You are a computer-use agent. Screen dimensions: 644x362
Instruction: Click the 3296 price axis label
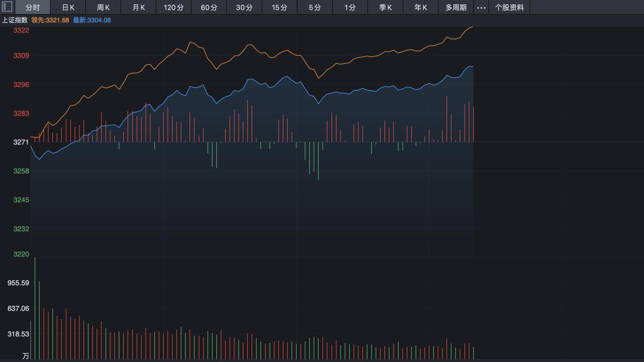coord(21,85)
